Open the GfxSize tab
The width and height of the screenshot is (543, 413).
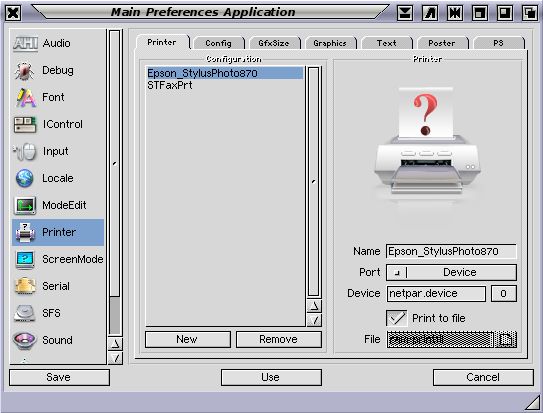(274, 43)
